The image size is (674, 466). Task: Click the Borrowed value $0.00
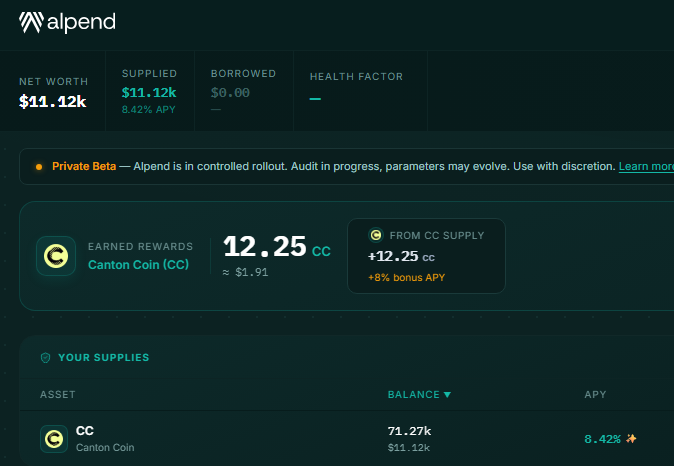pos(230,92)
